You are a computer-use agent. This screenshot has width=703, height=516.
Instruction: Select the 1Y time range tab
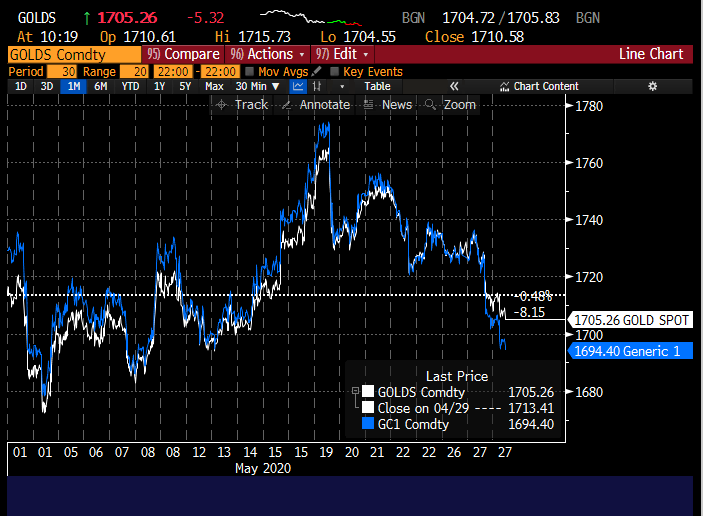pos(160,86)
